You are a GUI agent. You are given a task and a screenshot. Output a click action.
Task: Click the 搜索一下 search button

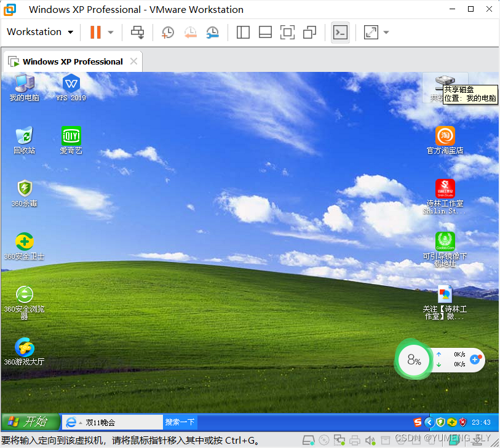point(180,422)
